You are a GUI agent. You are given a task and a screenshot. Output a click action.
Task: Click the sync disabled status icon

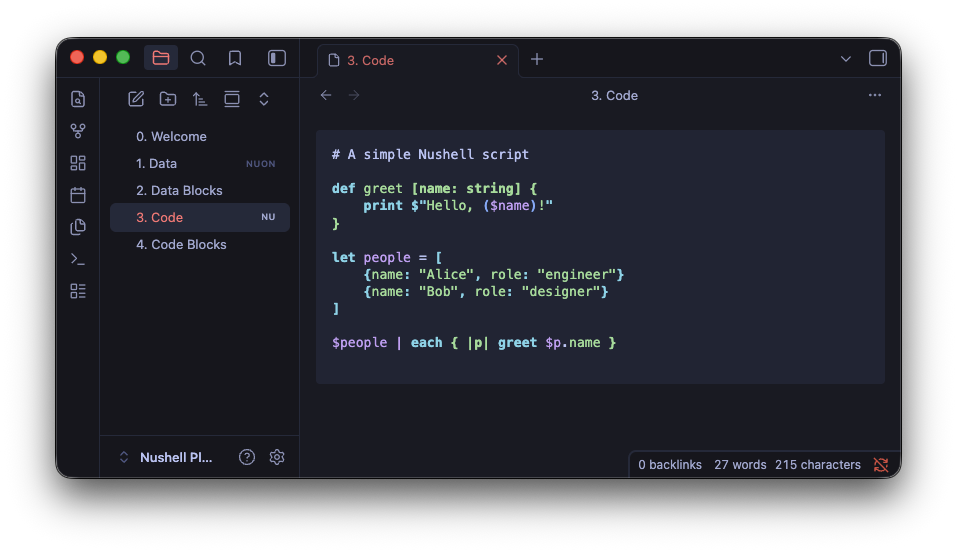tap(881, 465)
